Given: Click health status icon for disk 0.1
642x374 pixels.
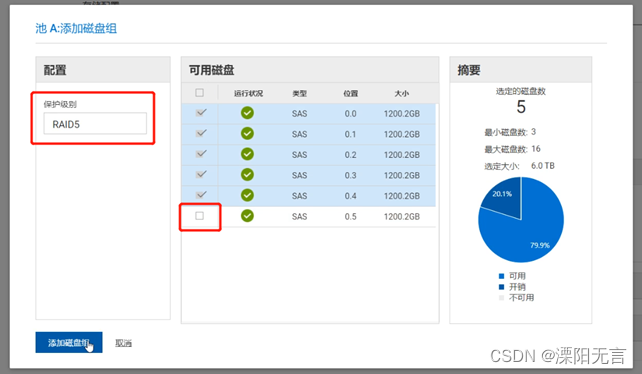Looking at the screenshot, I should point(247,134).
